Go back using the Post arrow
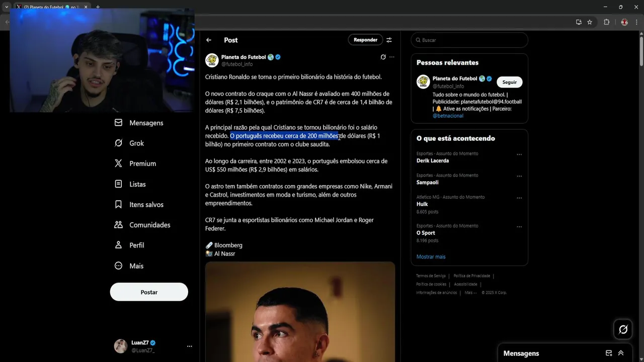Image resolution: width=644 pixels, height=362 pixels. (x=209, y=40)
